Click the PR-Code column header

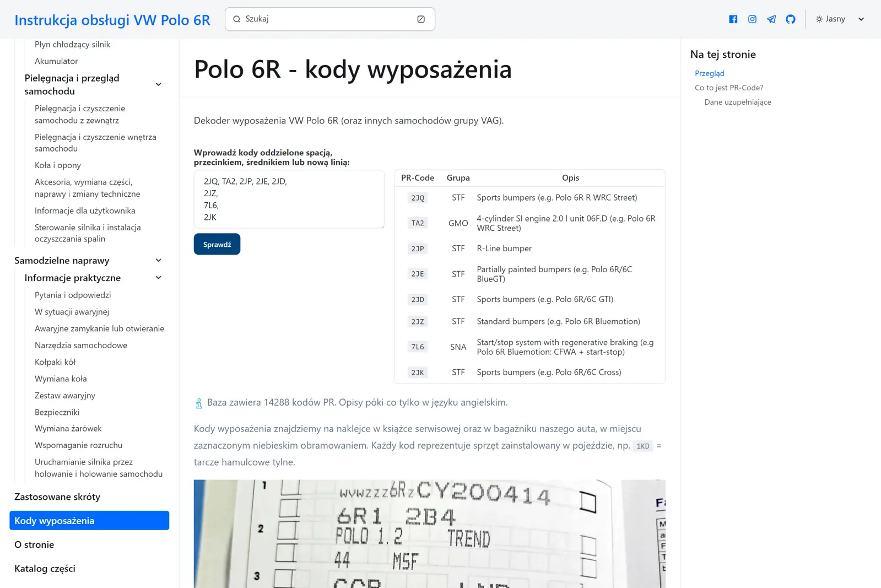pyautogui.click(x=418, y=178)
